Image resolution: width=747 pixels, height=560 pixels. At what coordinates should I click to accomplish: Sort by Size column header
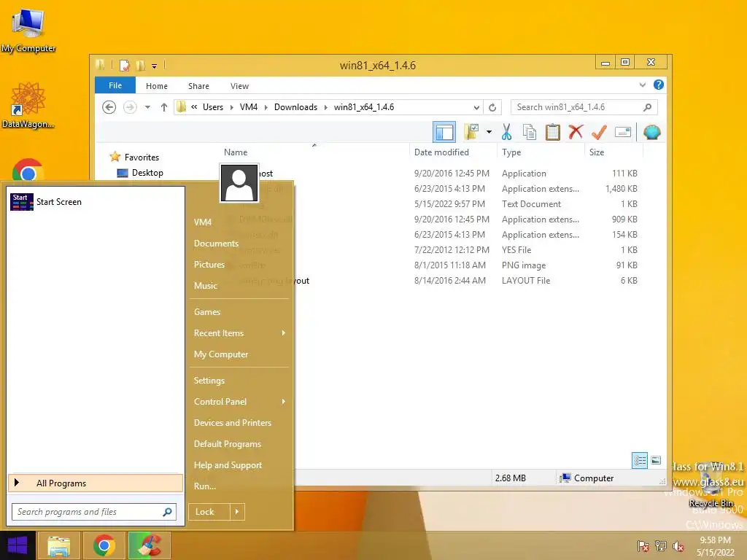coord(597,152)
